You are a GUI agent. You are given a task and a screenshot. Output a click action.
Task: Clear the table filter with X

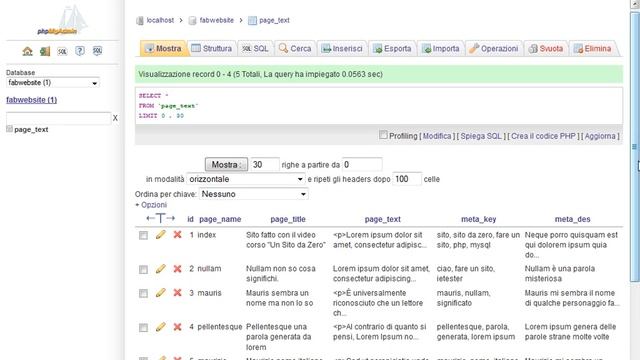click(115, 118)
